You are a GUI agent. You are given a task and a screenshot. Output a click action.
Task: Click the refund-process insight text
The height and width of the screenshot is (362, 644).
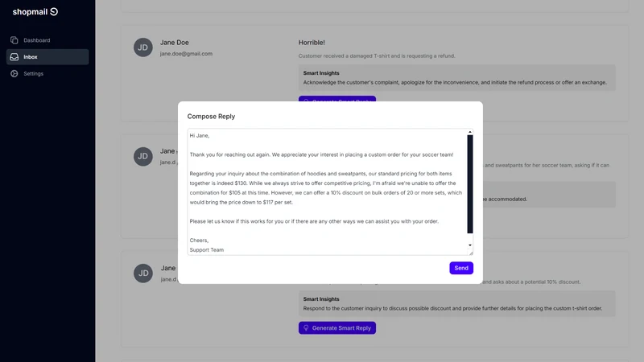(x=455, y=83)
